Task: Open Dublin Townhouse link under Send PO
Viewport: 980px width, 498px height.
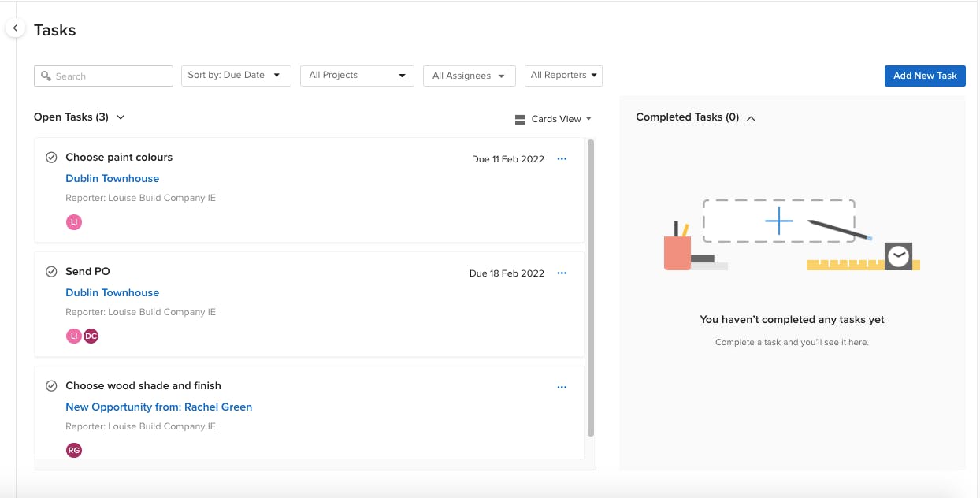Action: point(113,292)
